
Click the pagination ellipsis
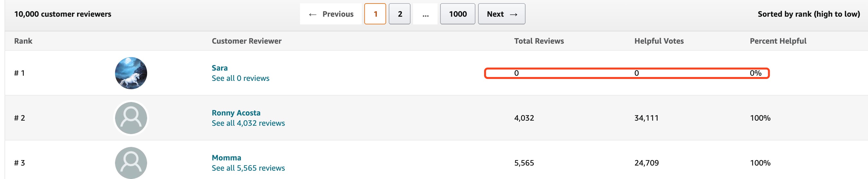425,14
